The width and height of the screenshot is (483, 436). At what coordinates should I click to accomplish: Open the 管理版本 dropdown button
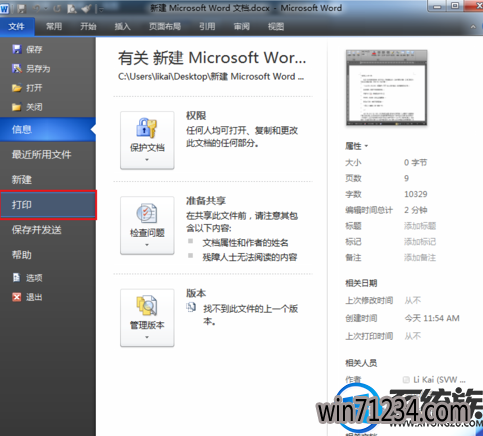[147, 318]
